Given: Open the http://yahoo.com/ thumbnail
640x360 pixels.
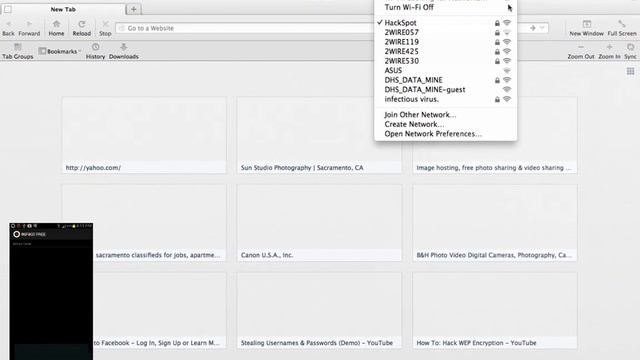Looking at the screenshot, I should pyautogui.click(x=144, y=135).
